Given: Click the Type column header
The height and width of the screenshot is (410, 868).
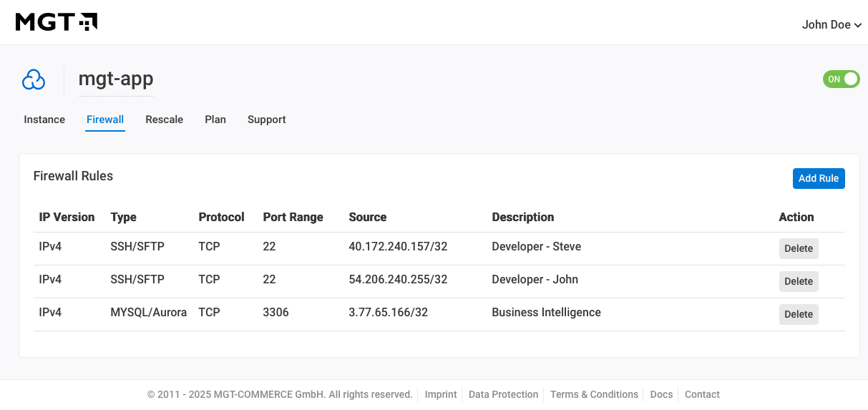Looking at the screenshot, I should coord(123,217).
